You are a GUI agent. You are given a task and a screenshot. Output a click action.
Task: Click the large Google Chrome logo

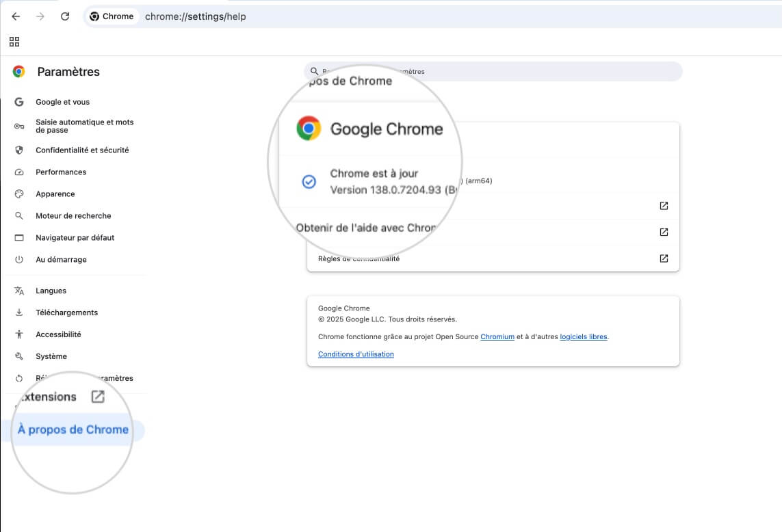(309, 129)
